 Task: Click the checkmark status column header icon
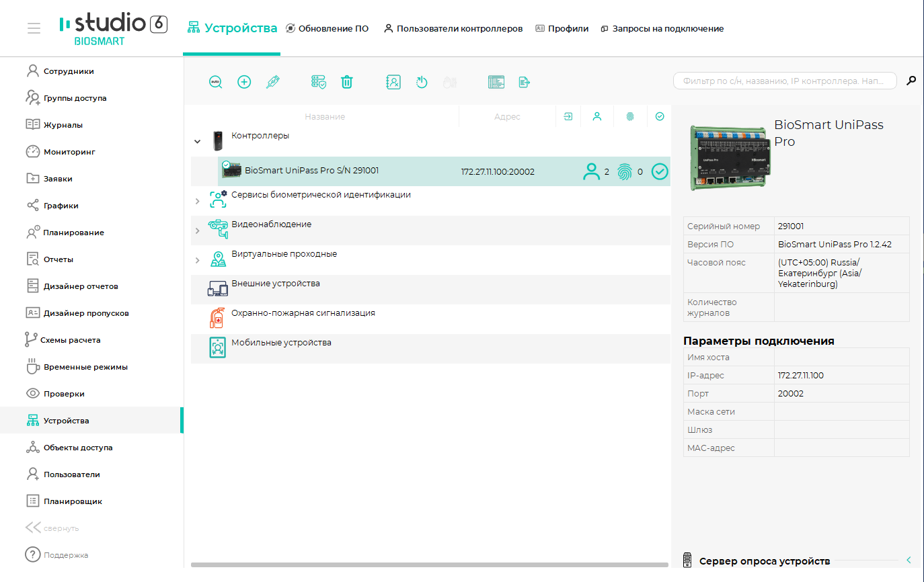660,116
